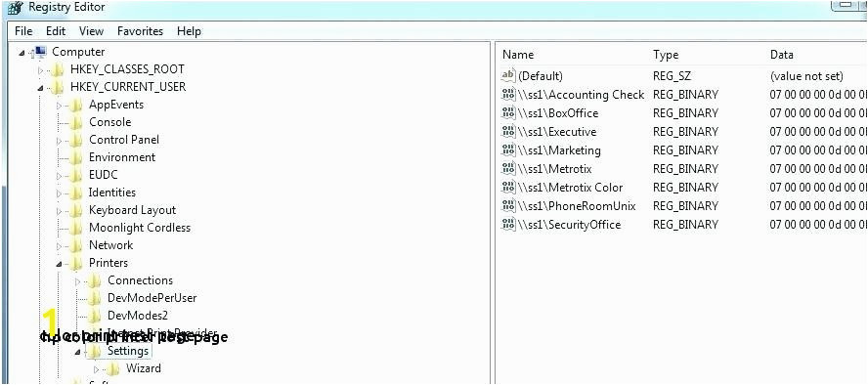Click the Type column header

click(666, 55)
